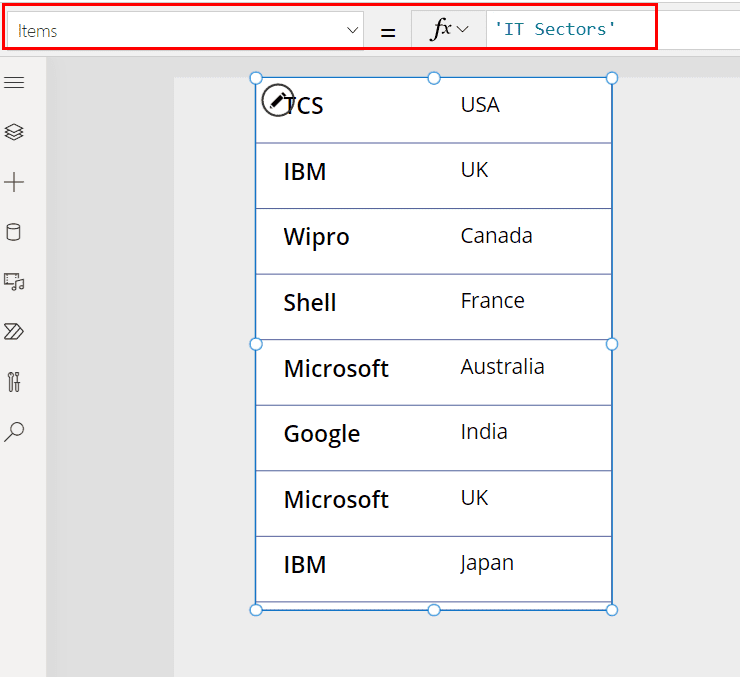
Task: Select the Wipro gallery title
Action: click(316, 237)
